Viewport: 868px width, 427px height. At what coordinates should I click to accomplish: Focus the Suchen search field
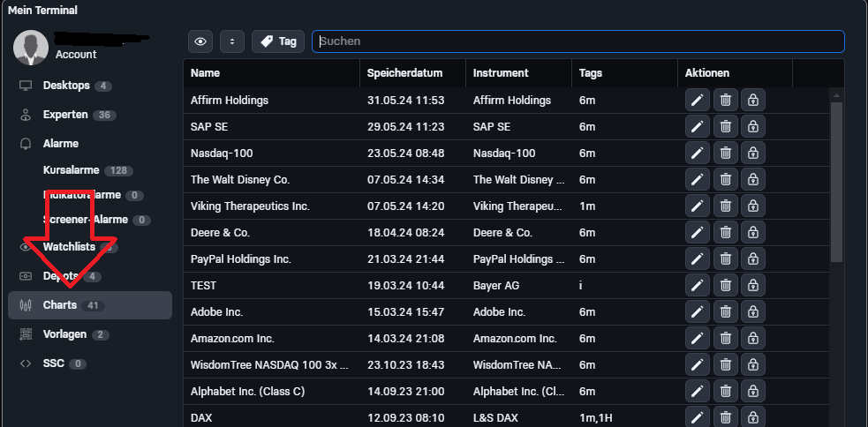click(577, 41)
